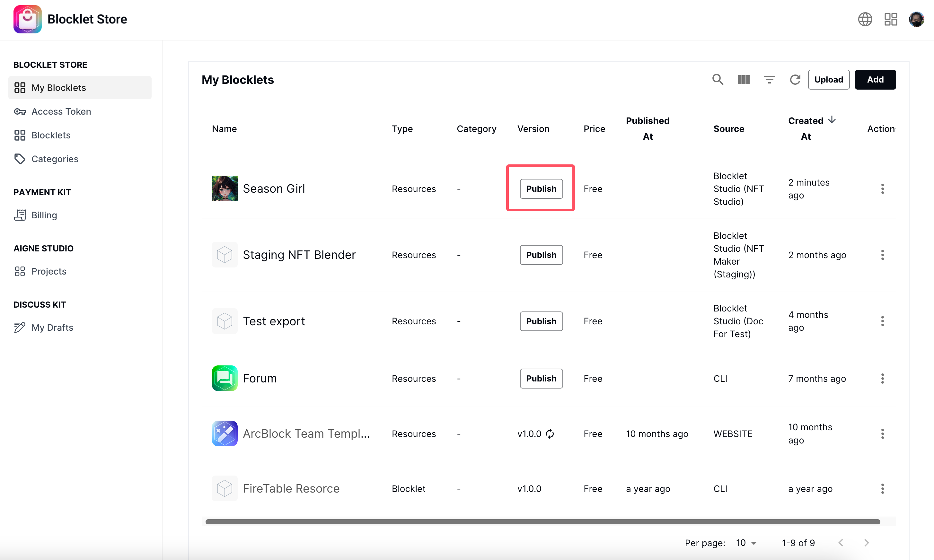The height and width of the screenshot is (560, 934).
Task: Click the version sync icon for ArcBlock Team Template
Action: 550,433
